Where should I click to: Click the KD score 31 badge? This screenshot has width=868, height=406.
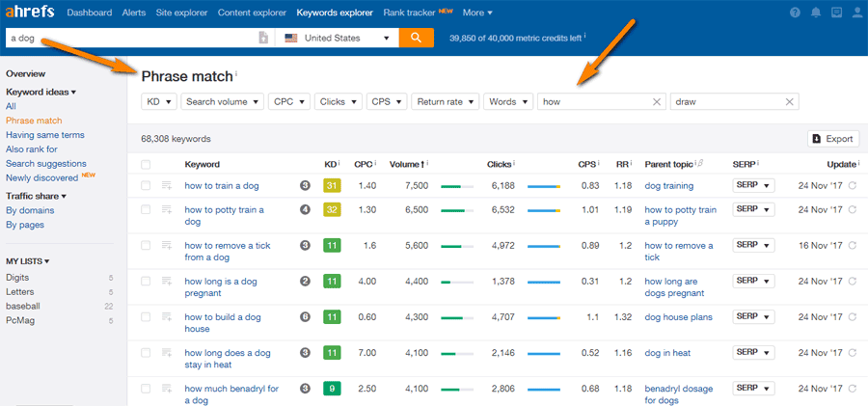(x=332, y=185)
